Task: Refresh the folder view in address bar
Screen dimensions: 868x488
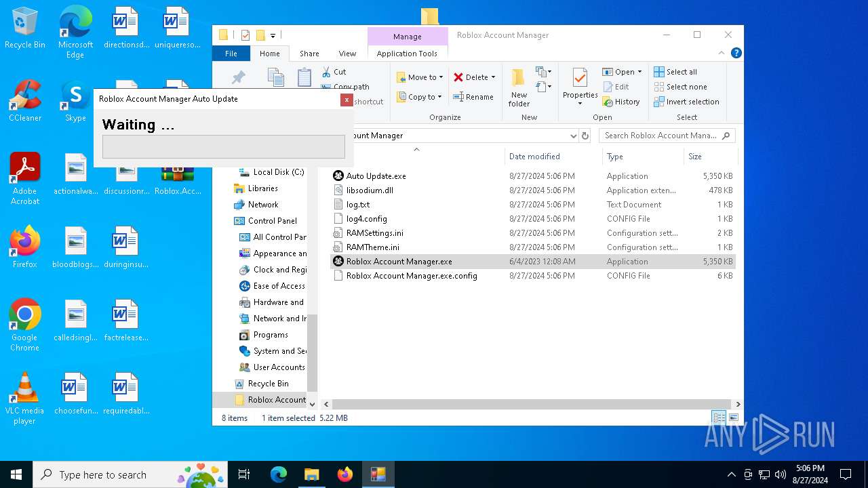Action: point(586,136)
